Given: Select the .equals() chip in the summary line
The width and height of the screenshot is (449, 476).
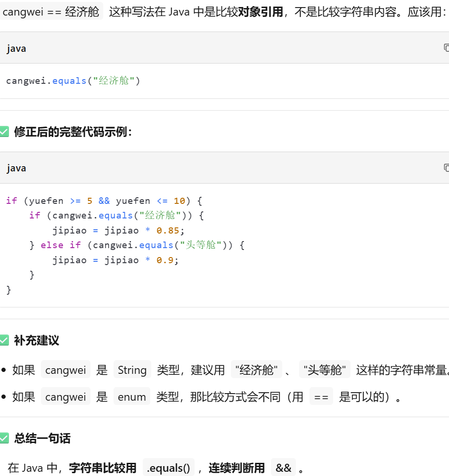Looking at the screenshot, I should coord(168,467).
